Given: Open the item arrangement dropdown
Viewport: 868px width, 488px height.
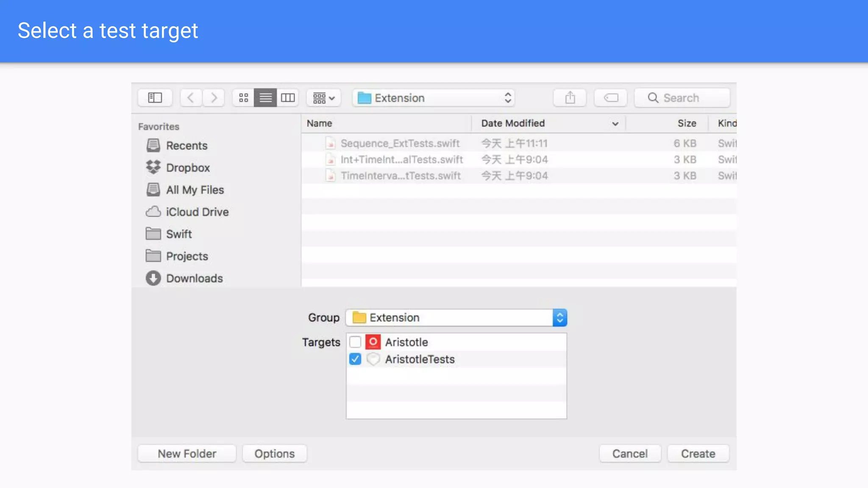Looking at the screenshot, I should click(324, 98).
